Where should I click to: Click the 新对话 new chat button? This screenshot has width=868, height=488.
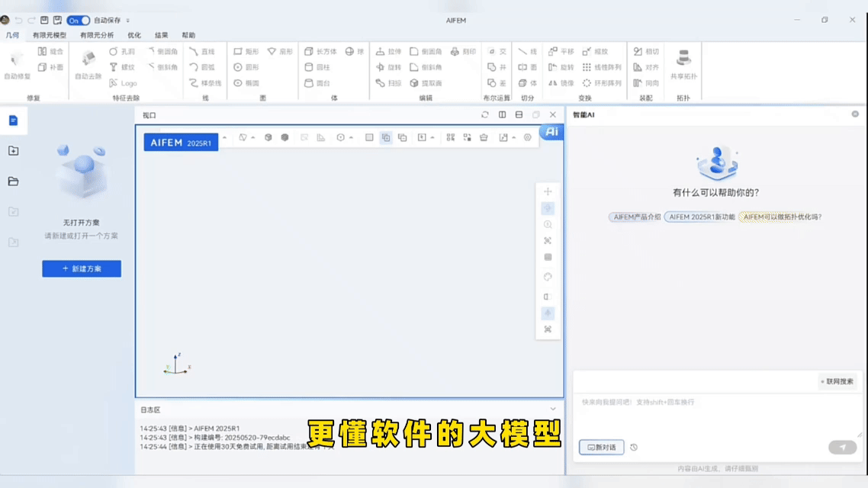(x=601, y=447)
